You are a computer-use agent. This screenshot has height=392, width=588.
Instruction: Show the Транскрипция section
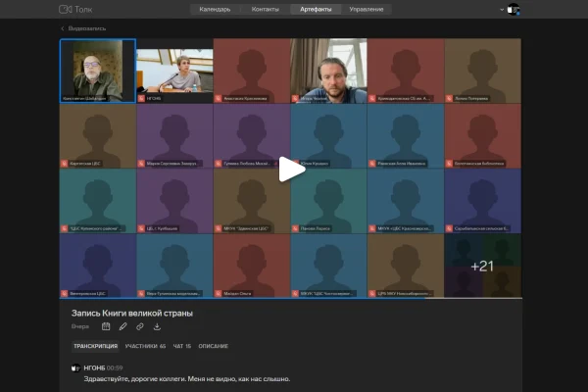coord(95,346)
